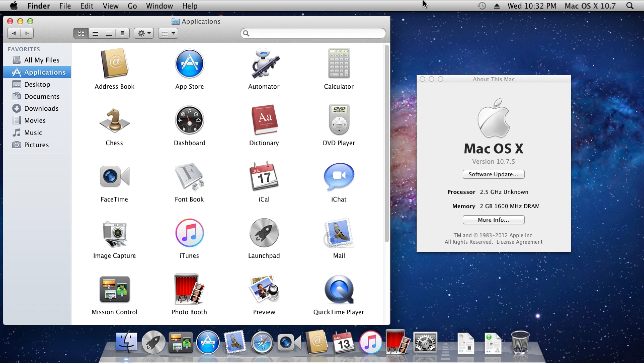Expand the Arrange dropdown in toolbar
Viewport: 644px width, 363px height.
point(168,33)
